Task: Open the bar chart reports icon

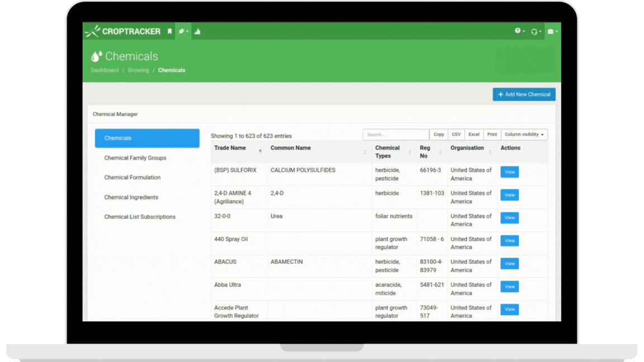Action: click(x=197, y=32)
